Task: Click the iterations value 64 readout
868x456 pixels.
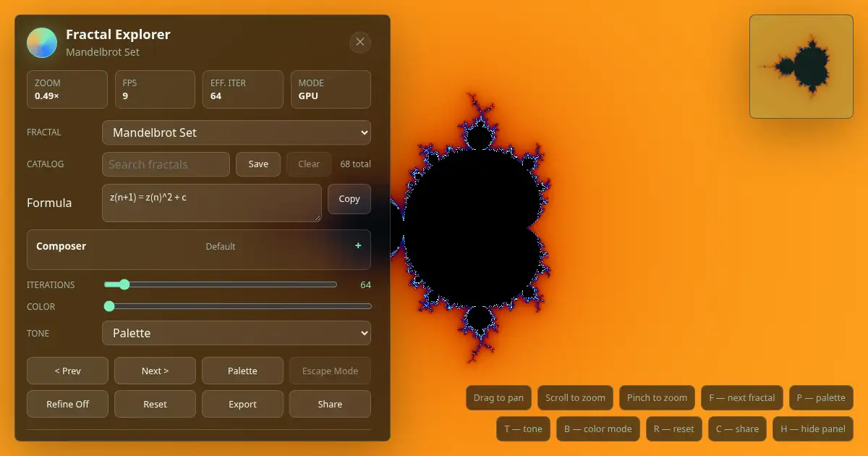Action: [x=365, y=284]
